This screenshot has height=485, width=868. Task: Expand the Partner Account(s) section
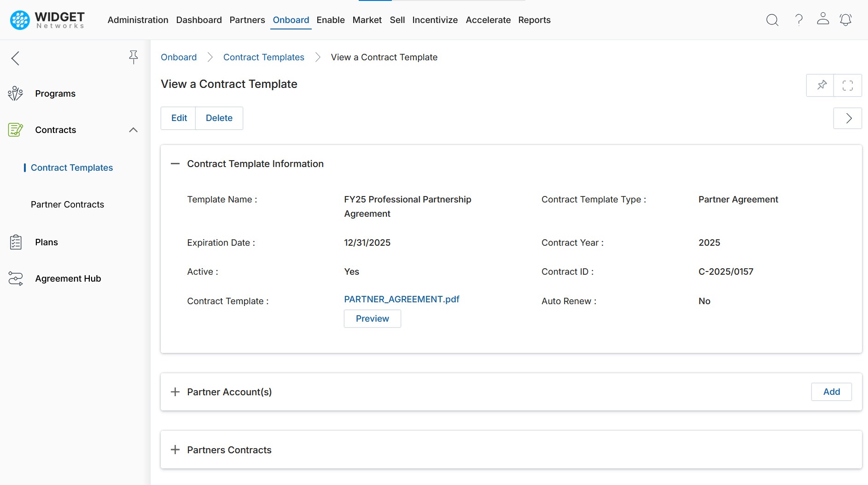click(x=175, y=392)
